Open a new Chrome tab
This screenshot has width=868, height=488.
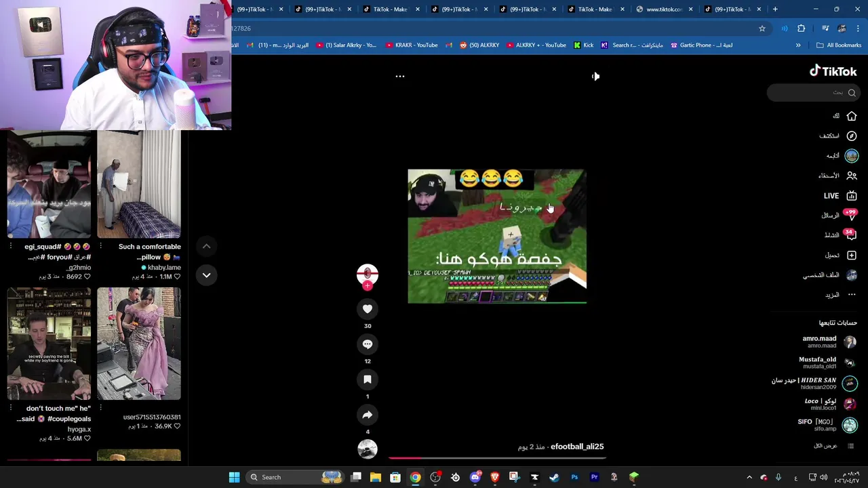pos(775,9)
